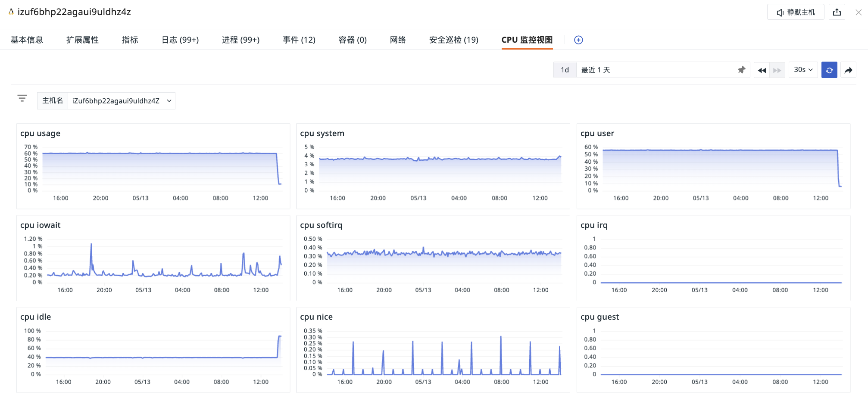Screen dimensions: 868x411
Task: Click the cpu usage chart title
Action: (x=40, y=134)
